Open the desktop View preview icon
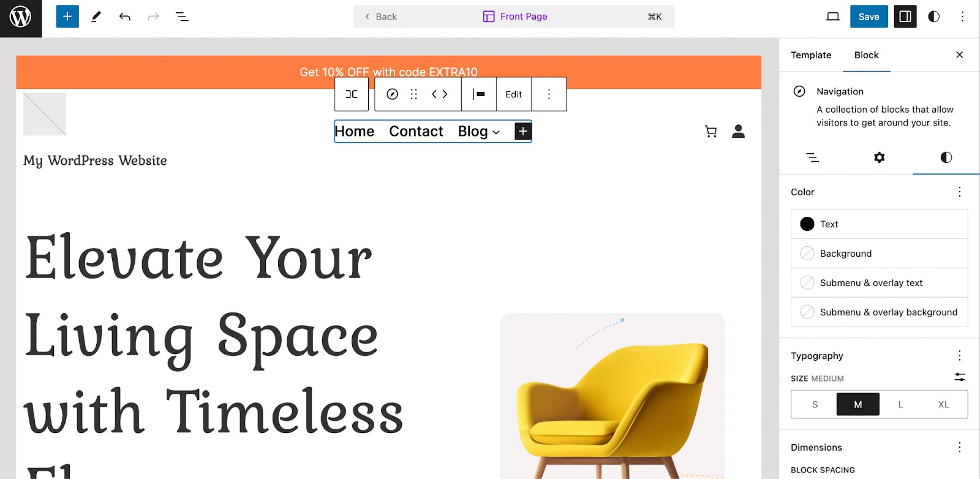The width and height of the screenshot is (980, 479). click(833, 17)
